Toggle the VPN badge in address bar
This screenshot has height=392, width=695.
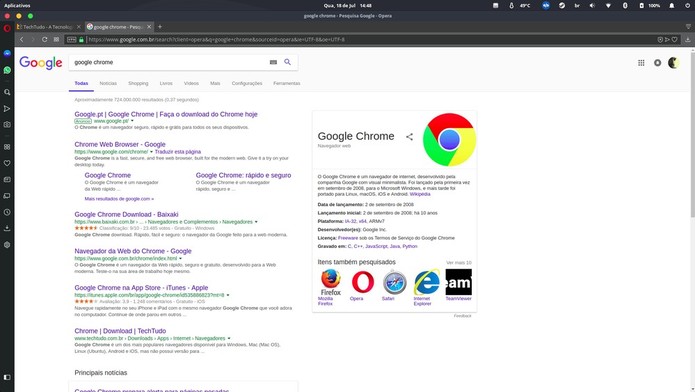[72, 39]
